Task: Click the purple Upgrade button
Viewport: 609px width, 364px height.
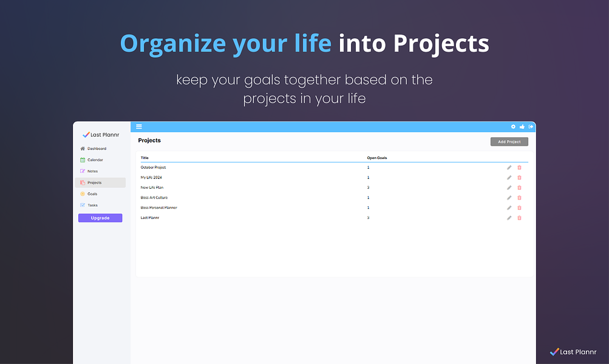Action: [x=100, y=218]
